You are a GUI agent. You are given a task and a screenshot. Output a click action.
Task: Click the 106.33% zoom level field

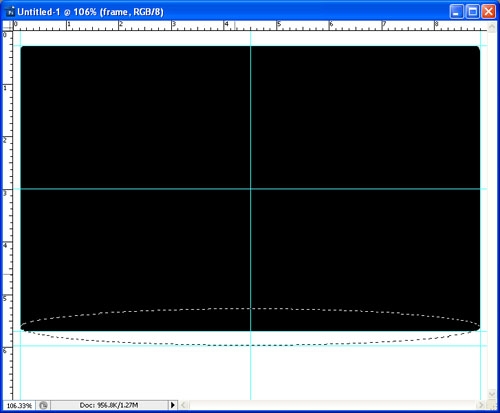coord(19,405)
